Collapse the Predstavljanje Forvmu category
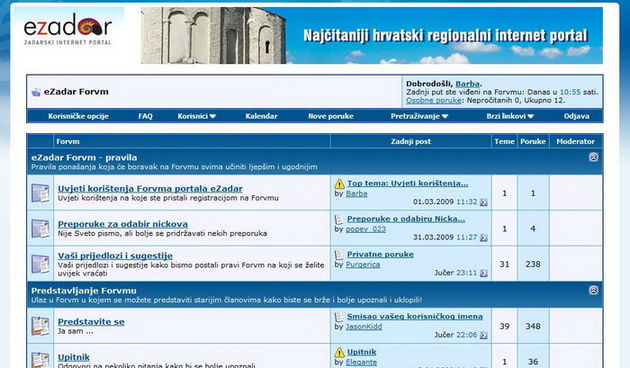This screenshot has width=630, height=368. tap(593, 290)
